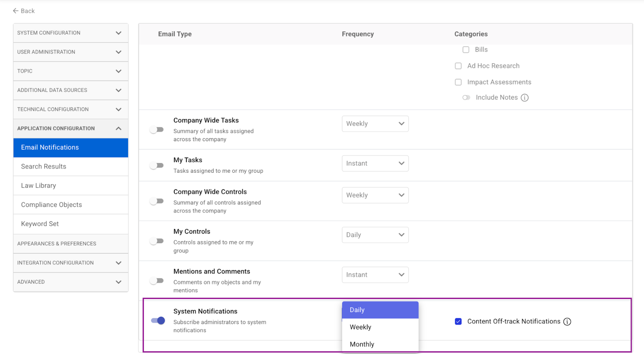
Task: Select Daily in the frequency list
Action: [x=380, y=310]
